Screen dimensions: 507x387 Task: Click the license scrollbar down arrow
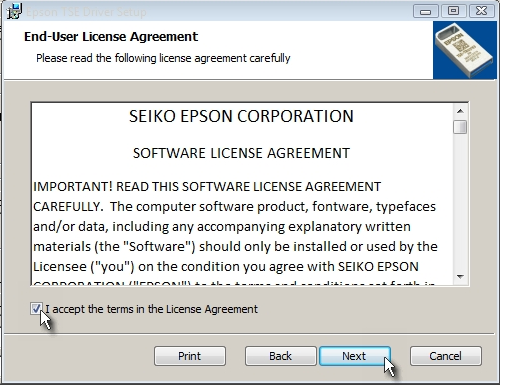click(x=460, y=277)
